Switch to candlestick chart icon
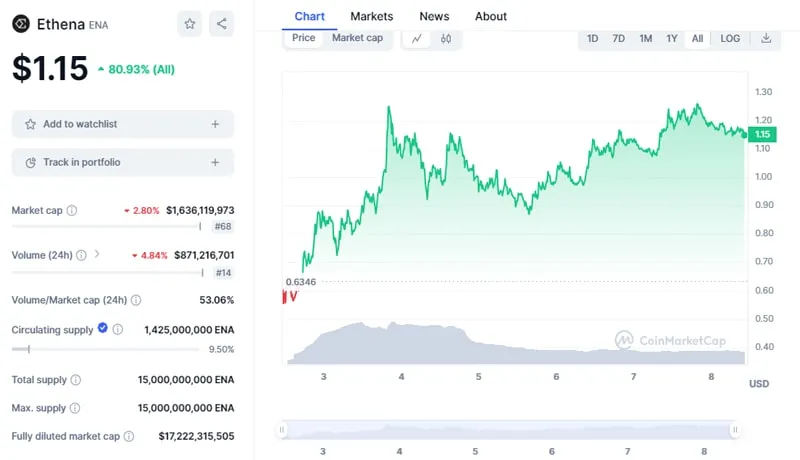Image resolution: width=800 pixels, height=460 pixels. pyautogui.click(x=446, y=39)
